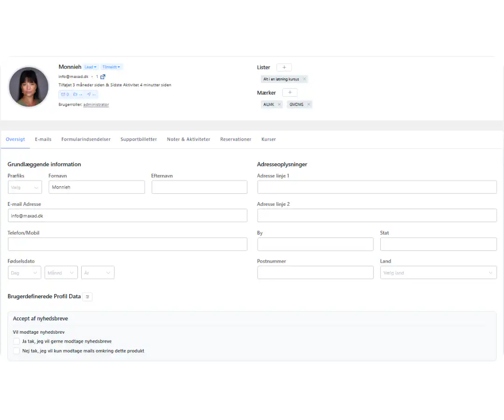
Task: Open the Vælg land country dropdown
Action: point(438,273)
